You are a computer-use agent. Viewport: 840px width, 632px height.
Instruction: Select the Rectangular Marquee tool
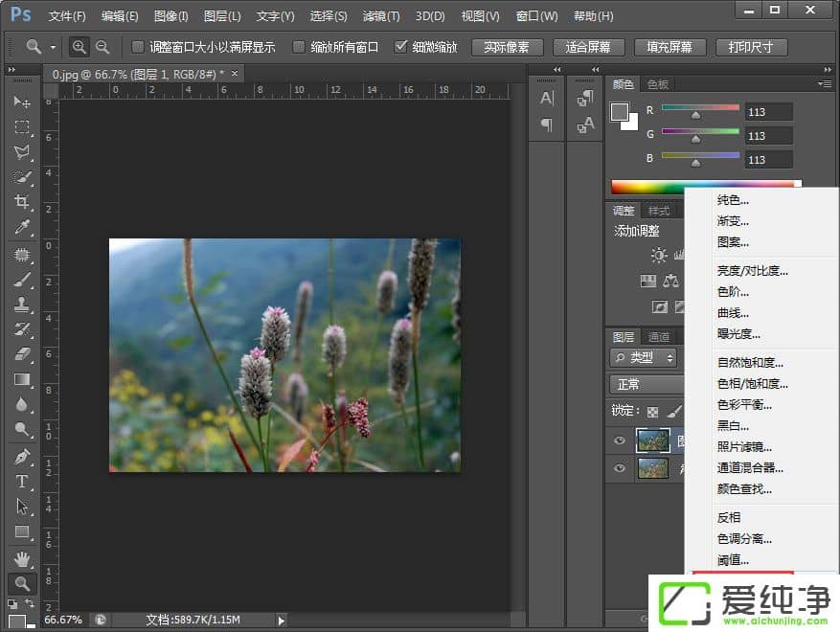tap(21, 127)
